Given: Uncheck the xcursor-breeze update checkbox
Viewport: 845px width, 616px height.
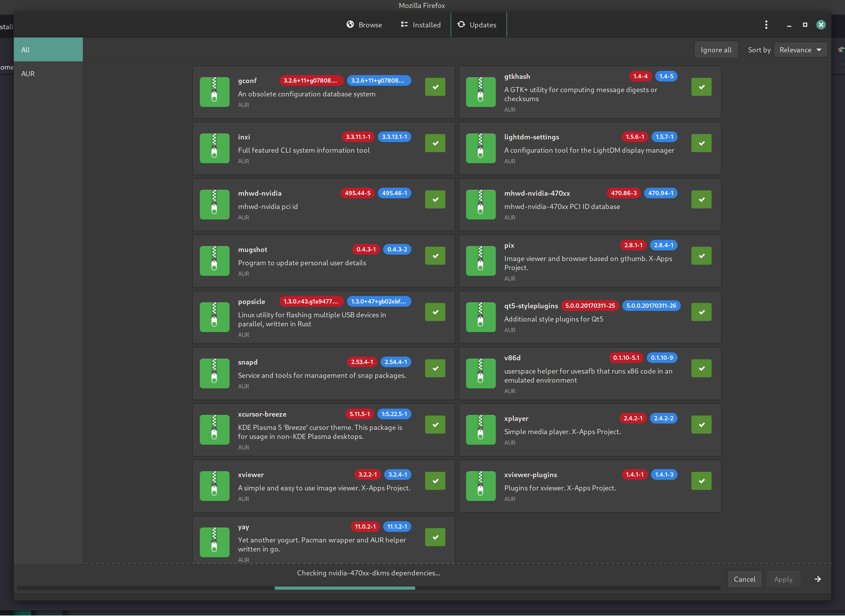Looking at the screenshot, I should pos(435,425).
